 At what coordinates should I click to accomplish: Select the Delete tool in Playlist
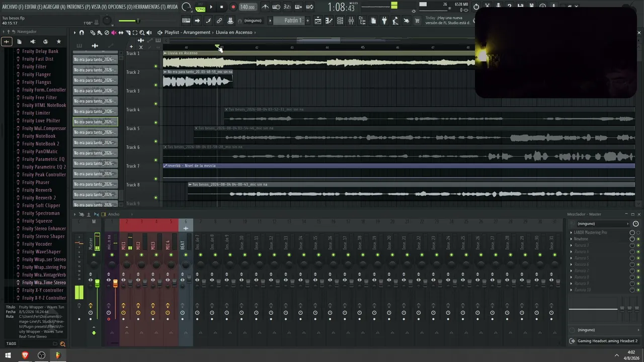click(107, 33)
